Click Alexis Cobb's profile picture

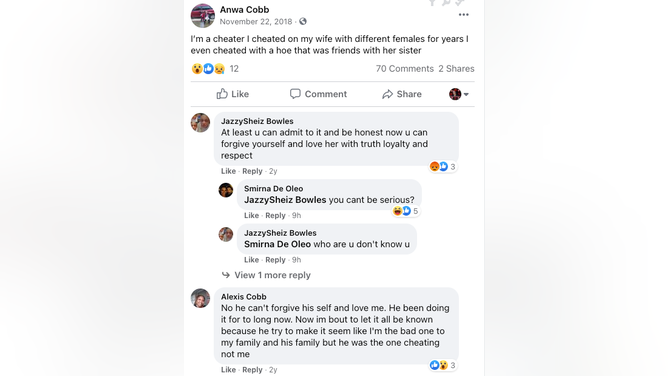(x=200, y=298)
